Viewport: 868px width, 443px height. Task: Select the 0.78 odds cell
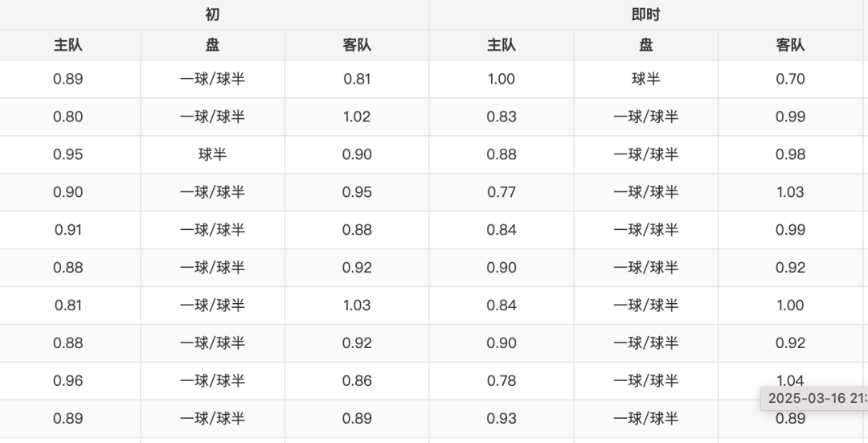coord(502,380)
